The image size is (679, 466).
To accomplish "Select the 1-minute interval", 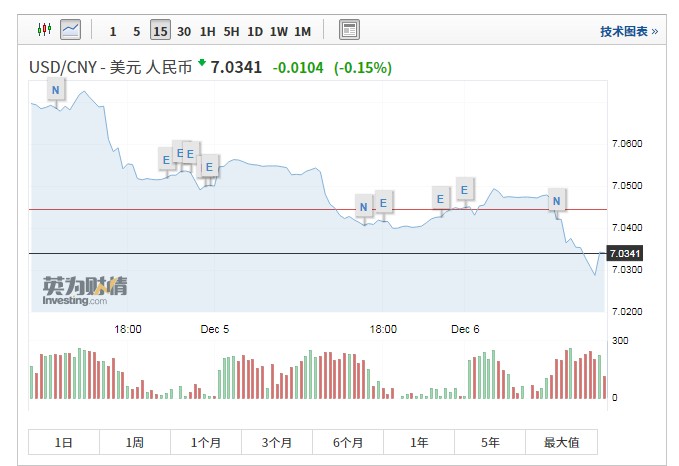I will tap(113, 31).
